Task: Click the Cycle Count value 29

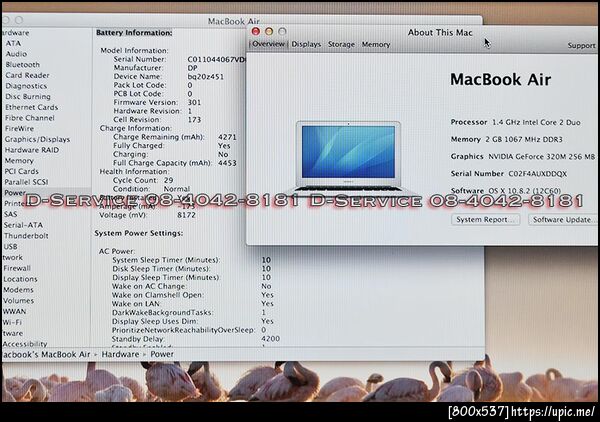Action: click(x=168, y=180)
